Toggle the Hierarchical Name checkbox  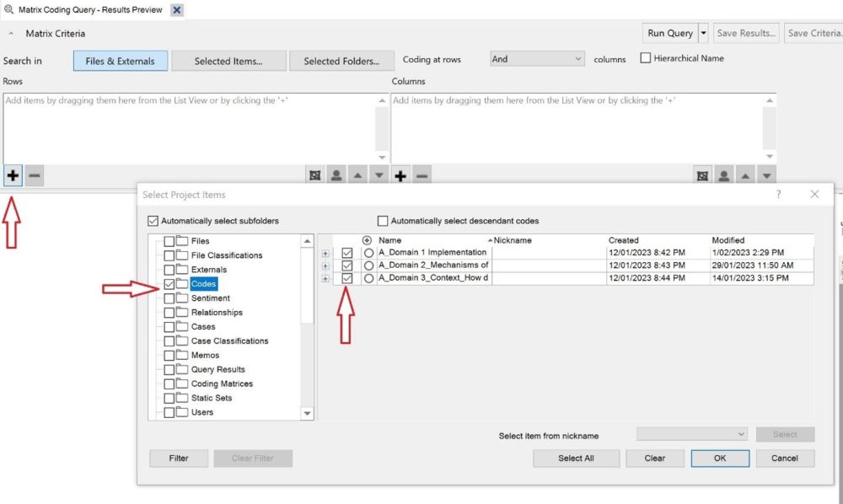coord(646,58)
